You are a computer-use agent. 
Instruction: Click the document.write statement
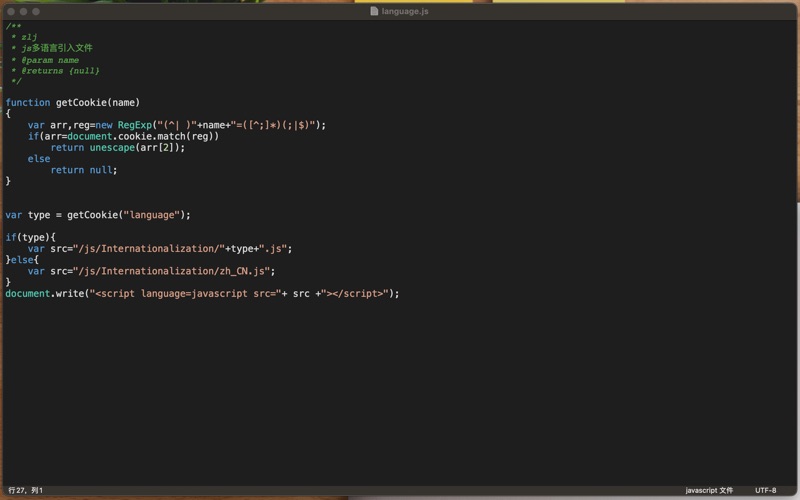point(200,293)
